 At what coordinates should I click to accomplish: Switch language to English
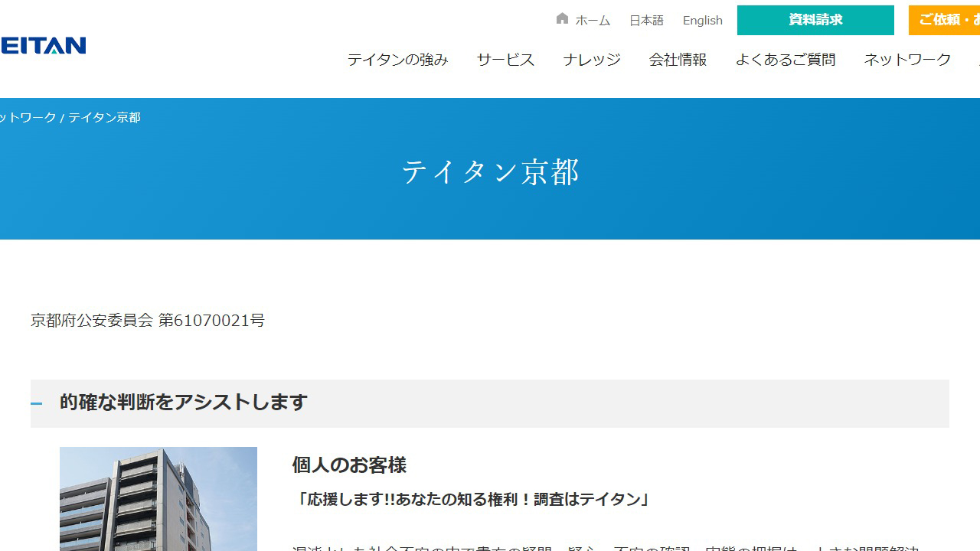pos(701,20)
